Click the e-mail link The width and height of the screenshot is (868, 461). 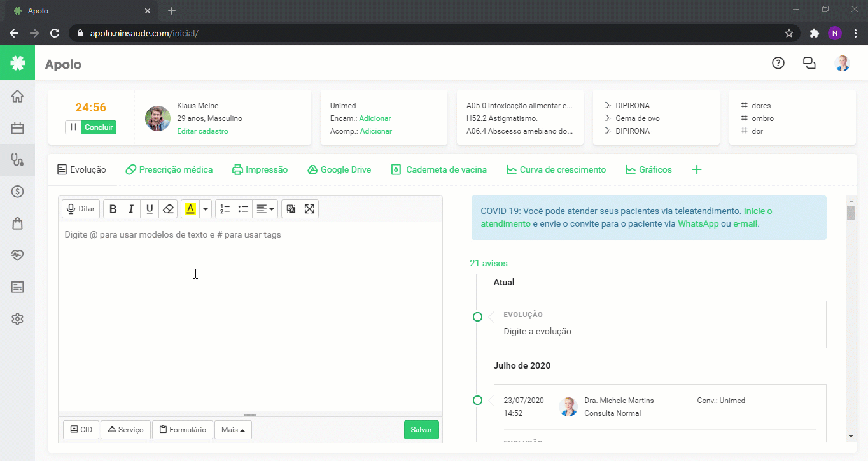click(745, 224)
